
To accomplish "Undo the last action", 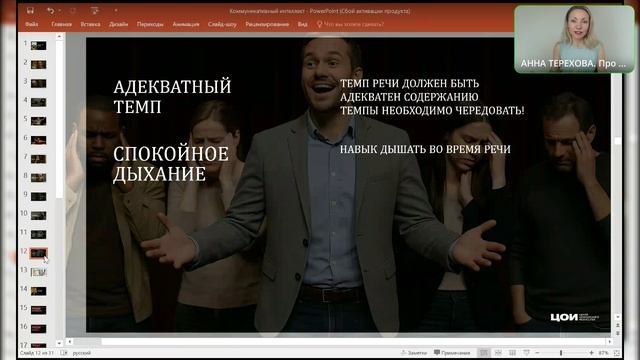I will [x=50, y=11].
